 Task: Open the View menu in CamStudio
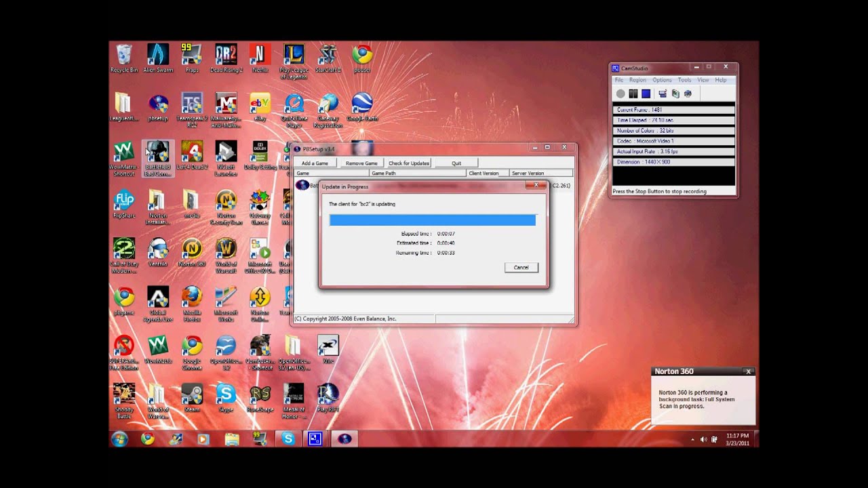[x=703, y=80]
